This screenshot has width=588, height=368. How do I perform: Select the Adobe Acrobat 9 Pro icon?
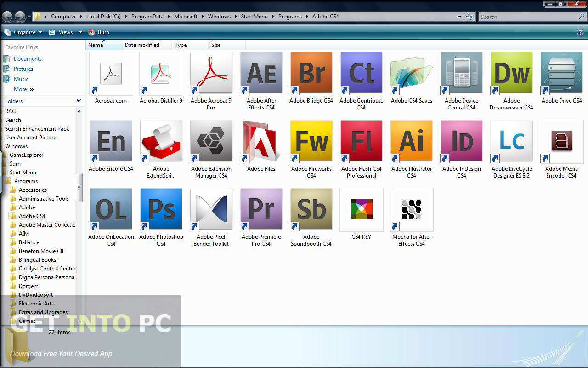[x=211, y=74]
